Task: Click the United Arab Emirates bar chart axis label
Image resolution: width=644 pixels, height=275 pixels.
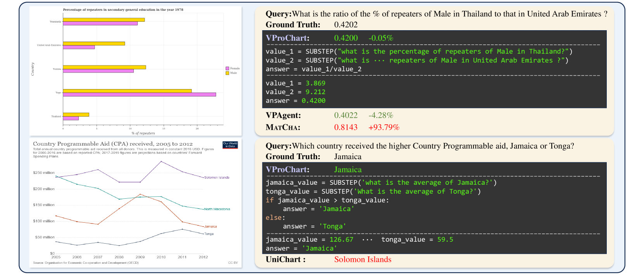Action: tap(49, 45)
